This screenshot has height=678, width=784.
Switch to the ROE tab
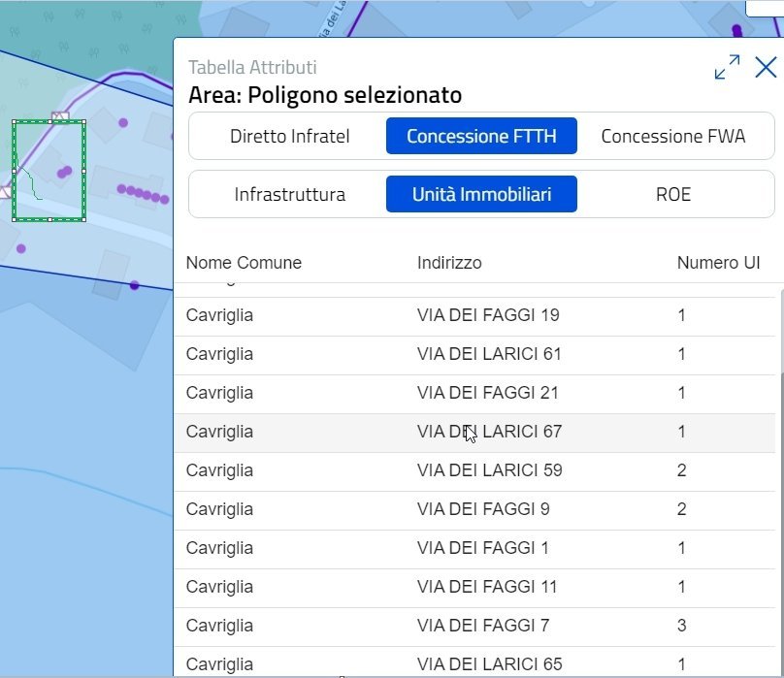(x=673, y=194)
